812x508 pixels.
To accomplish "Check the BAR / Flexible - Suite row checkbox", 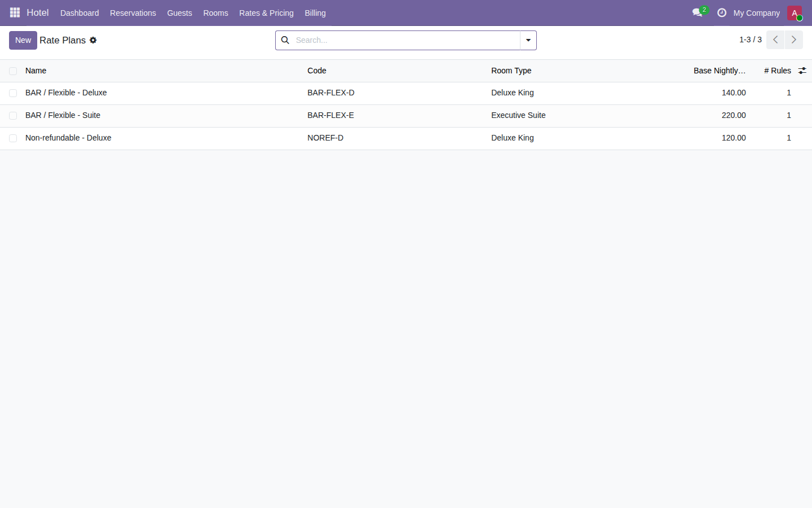I will click(13, 116).
